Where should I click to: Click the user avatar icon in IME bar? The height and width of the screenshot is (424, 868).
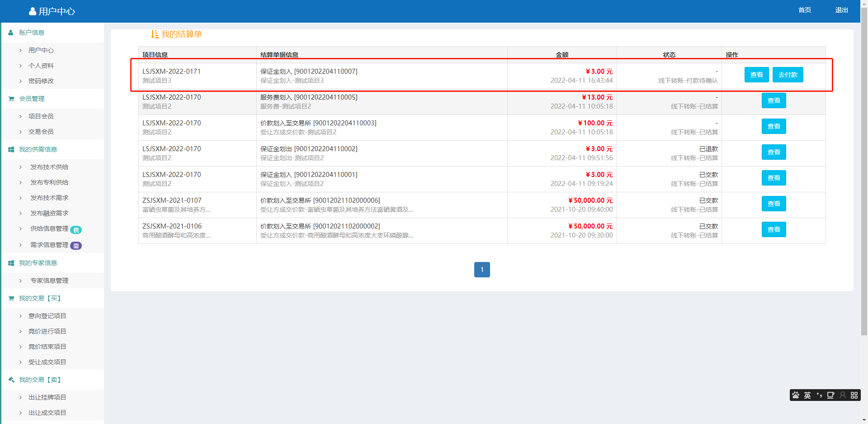click(x=843, y=395)
